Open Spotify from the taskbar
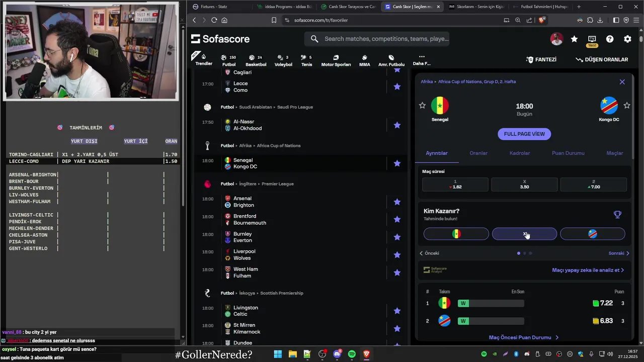The width and height of the screenshot is (644, 362). tap(352, 354)
